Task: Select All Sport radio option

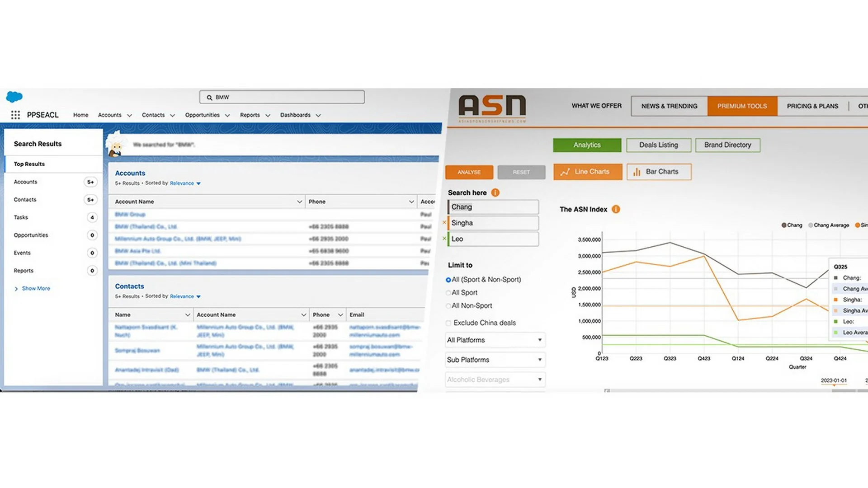Action: click(x=448, y=293)
